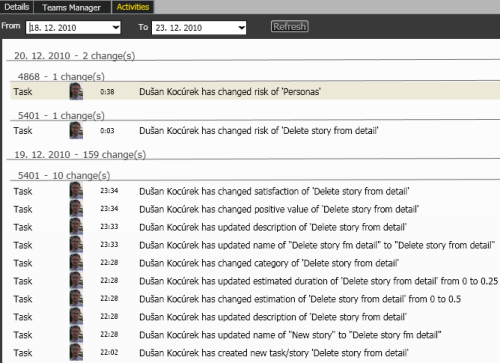Select 'changed estimation from 0 to 0.5' entry

[300, 299]
